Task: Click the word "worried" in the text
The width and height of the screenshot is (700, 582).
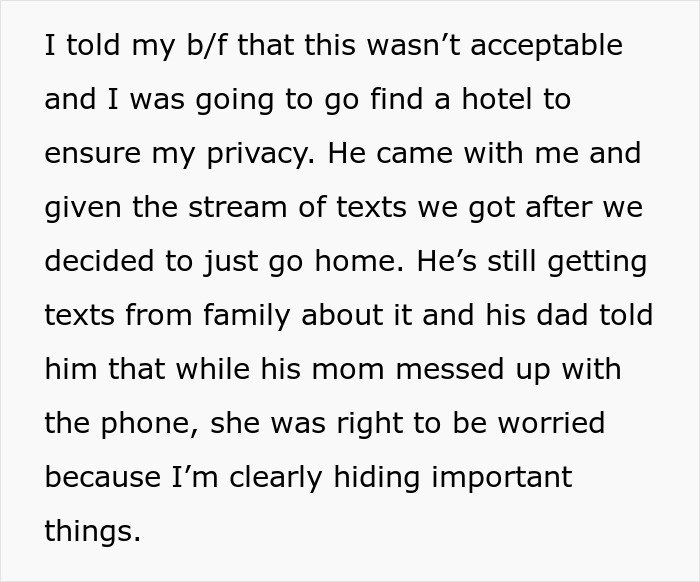Action: pyautogui.click(x=551, y=423)
